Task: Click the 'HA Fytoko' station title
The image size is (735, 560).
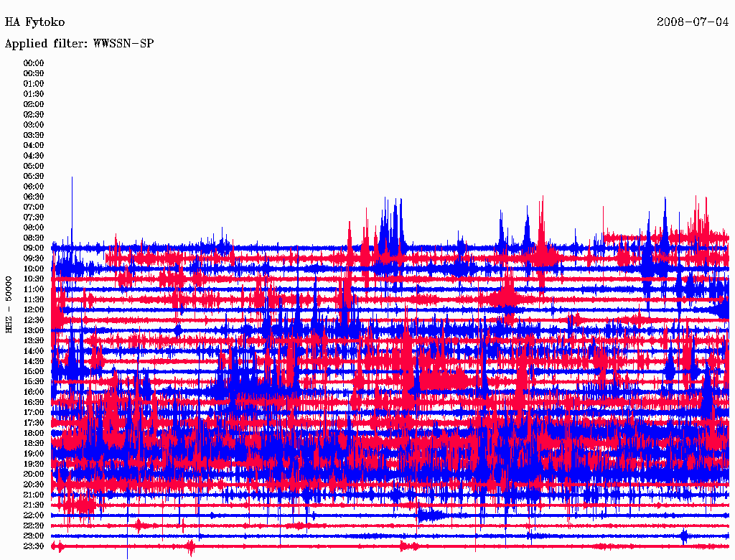Action: [34, 22]
